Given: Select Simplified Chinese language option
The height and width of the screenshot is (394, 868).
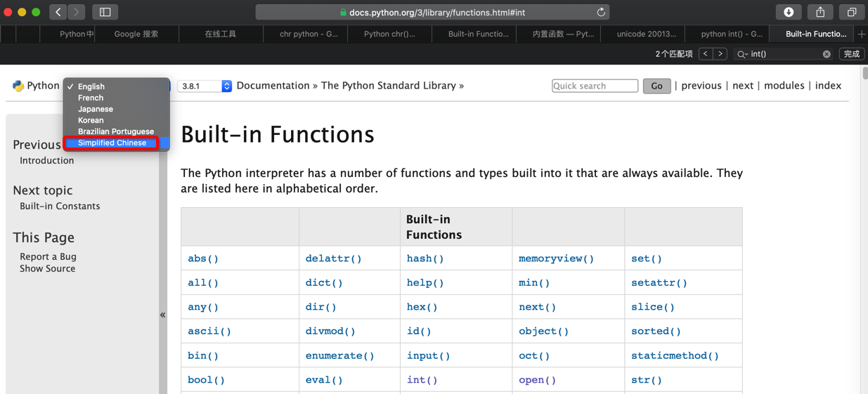Looking at the screenshot, I should click(112, 143).
